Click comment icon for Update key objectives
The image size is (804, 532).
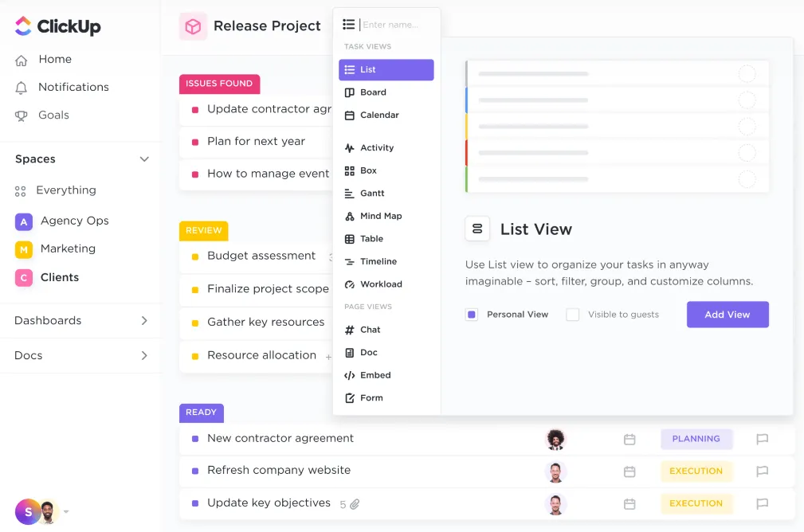click(763, 504)
